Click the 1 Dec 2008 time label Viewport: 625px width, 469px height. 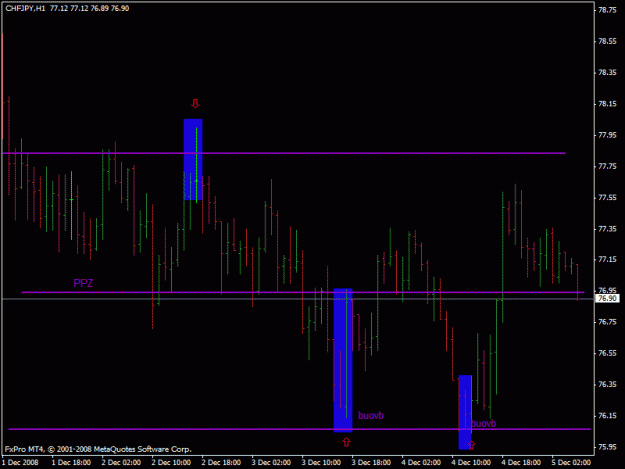20,463
